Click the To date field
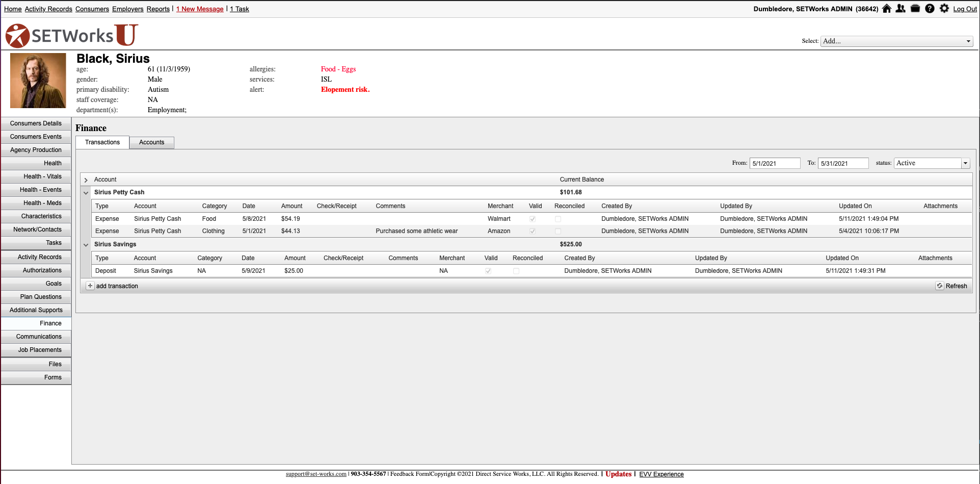 click(x=843, y=163)
